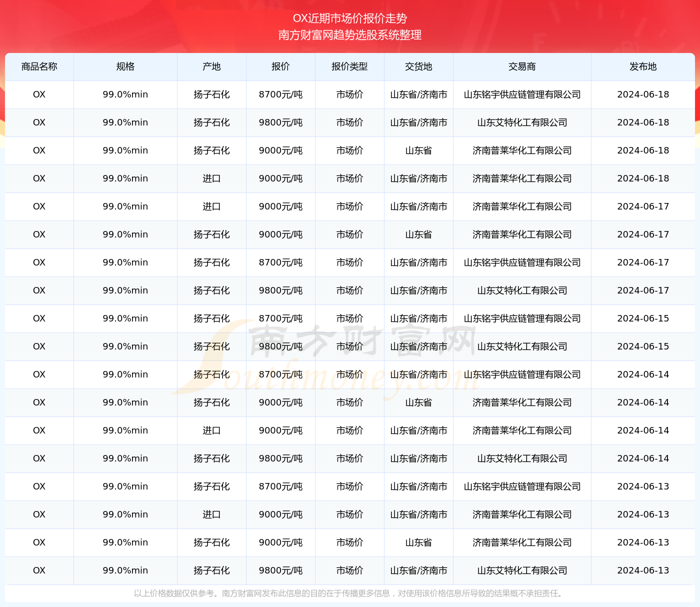This screenshot has width=700, height=607.
Task: Select the 发布地 column header
Action: pyautogui.click(x=643, y=66)
